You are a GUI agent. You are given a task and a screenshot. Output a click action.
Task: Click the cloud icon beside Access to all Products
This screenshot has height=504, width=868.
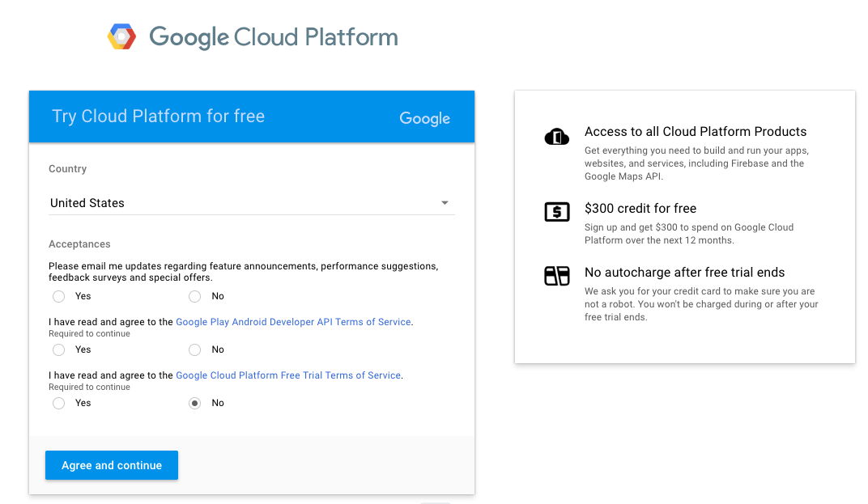557,138
